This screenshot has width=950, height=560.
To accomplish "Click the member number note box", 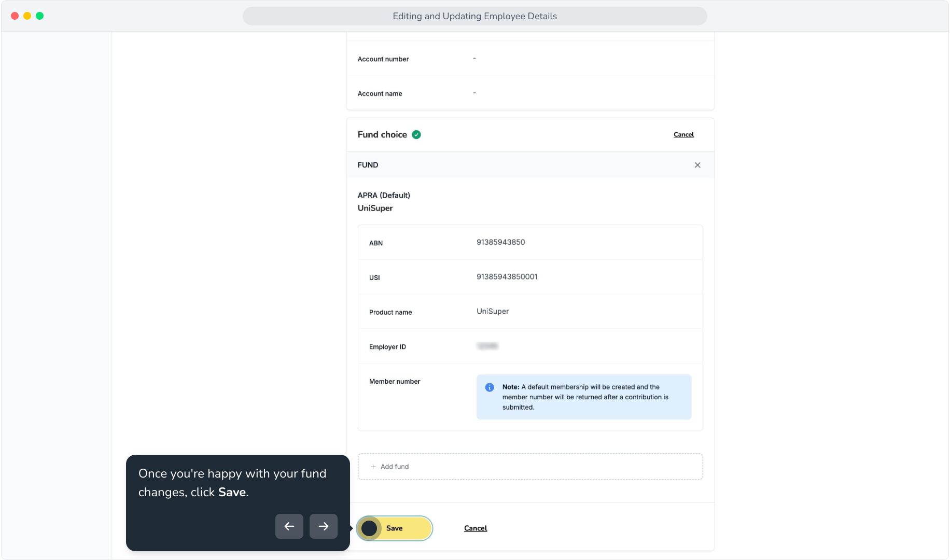I will [x=584, y=397].
